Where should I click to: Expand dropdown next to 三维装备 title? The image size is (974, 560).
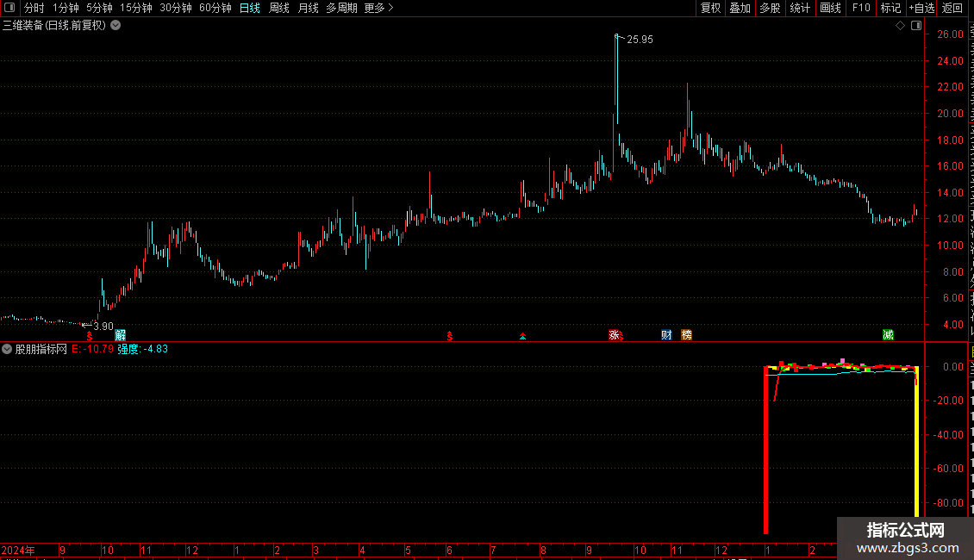coord(116,26)
